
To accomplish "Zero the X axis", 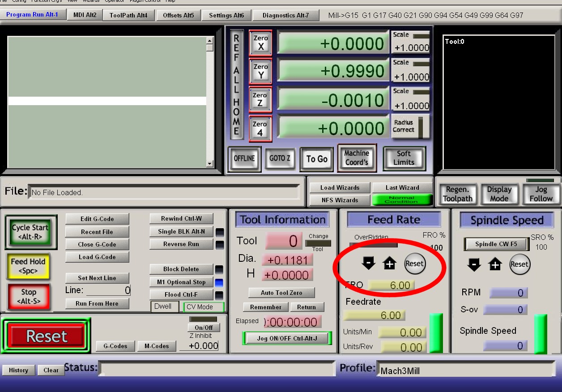I will coord(260,43).
